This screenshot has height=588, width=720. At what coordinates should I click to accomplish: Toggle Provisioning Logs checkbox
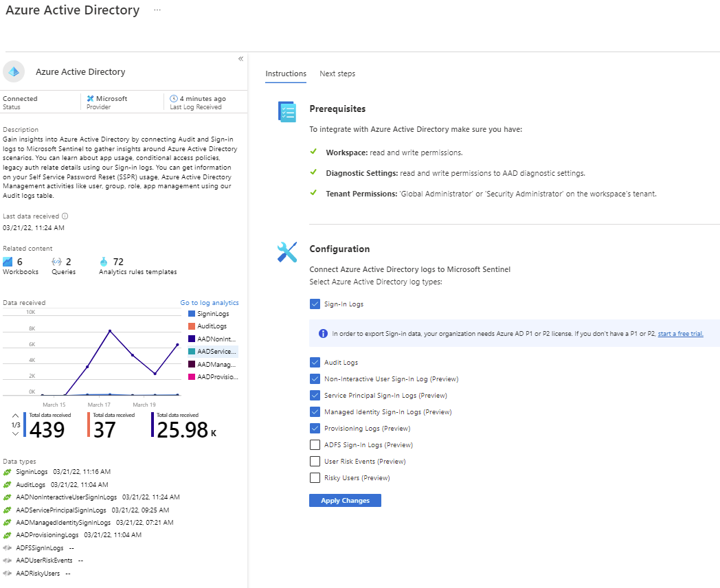click(x=315, y=428)
